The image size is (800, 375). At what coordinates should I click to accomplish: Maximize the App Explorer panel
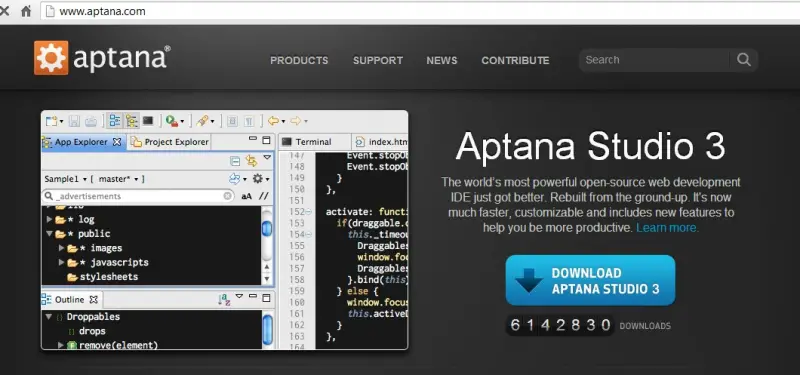tap(266, 140)
